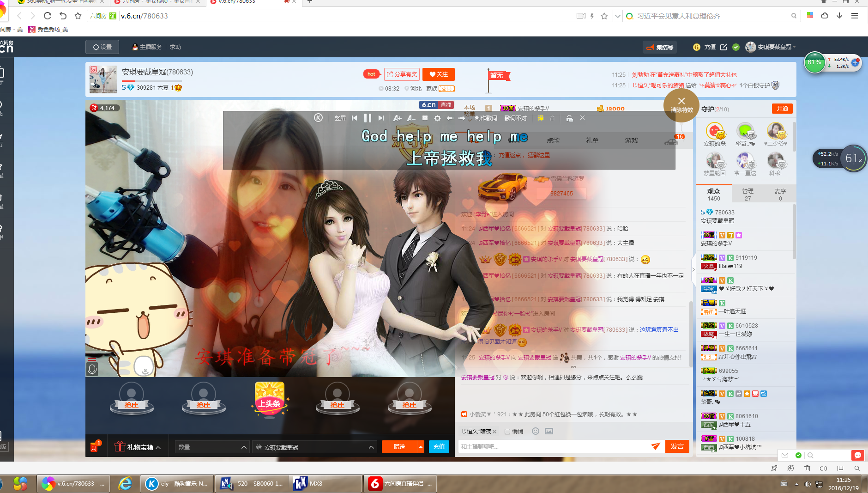868x493 pixels.
Task: Switch to the 麦序 tab
Action: 780,195
